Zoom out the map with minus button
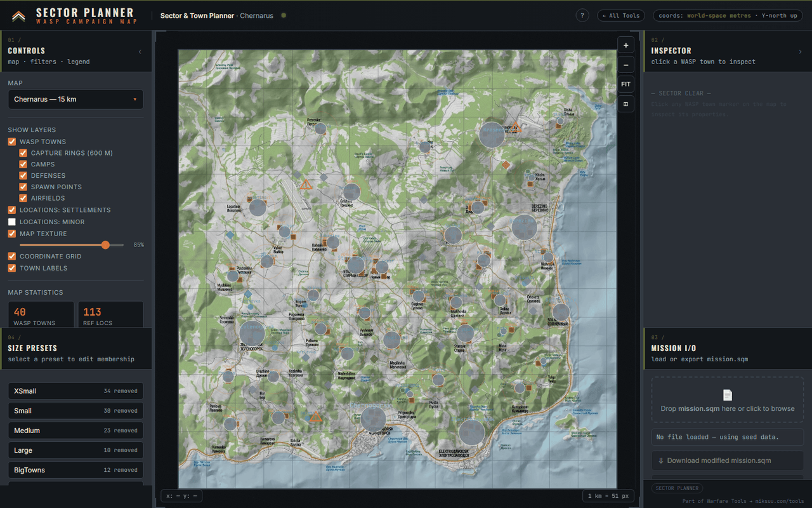812x508 pixels. pos(625,65)
